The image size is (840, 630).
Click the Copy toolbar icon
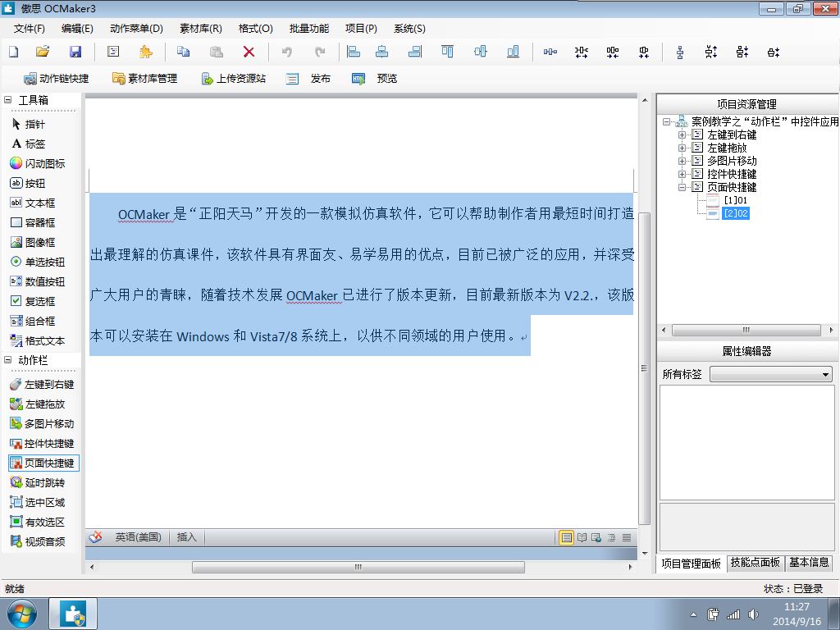coord(183,52)
